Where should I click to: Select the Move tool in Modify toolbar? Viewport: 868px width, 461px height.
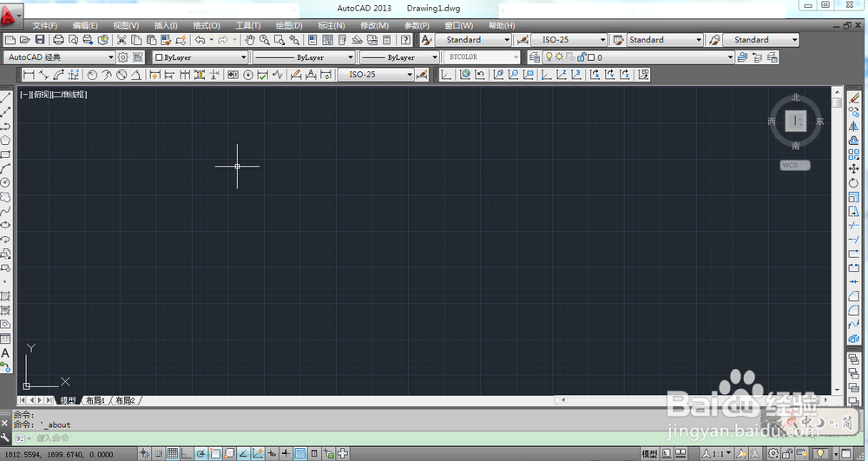click(x=854, y=168)
